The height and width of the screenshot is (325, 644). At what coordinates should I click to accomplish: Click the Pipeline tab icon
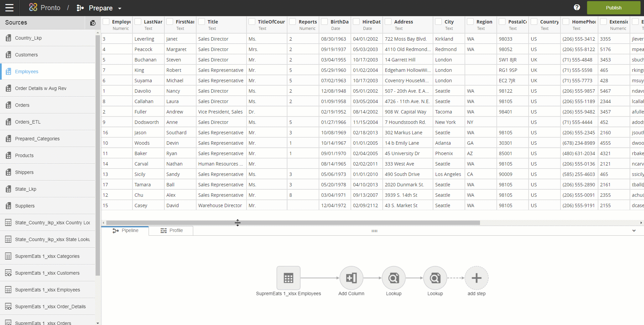pos(116,231)
